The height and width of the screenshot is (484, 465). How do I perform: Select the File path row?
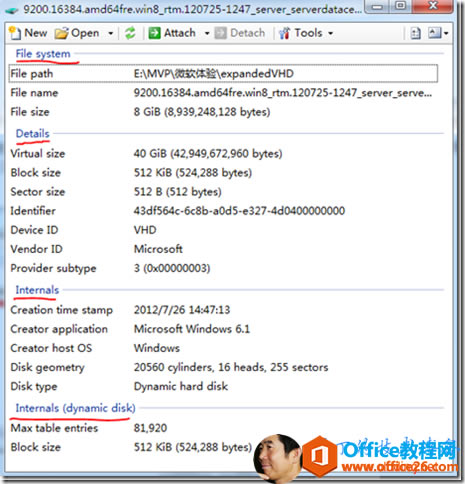223,73
